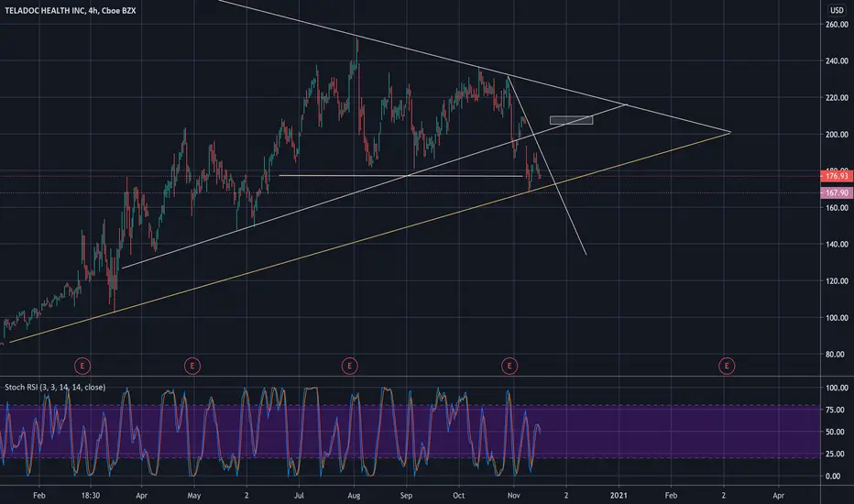Click the red 176.93 current price label
854x504 pixels.
(837, 176)
